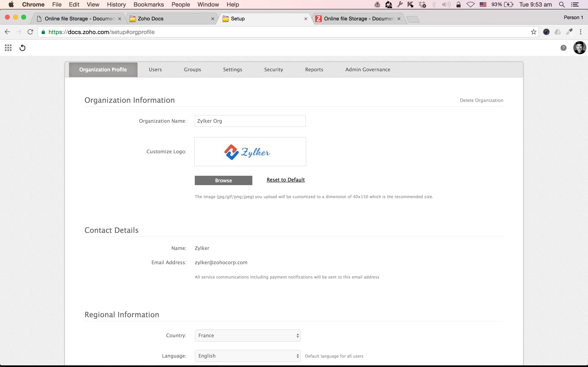Open the Admin Governance tab

pos(368,70)
